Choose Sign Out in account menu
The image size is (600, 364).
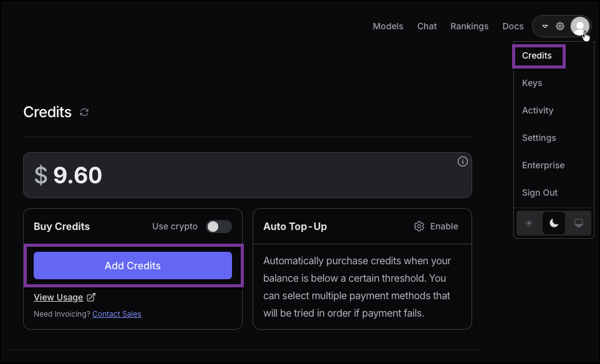[540, 193]
